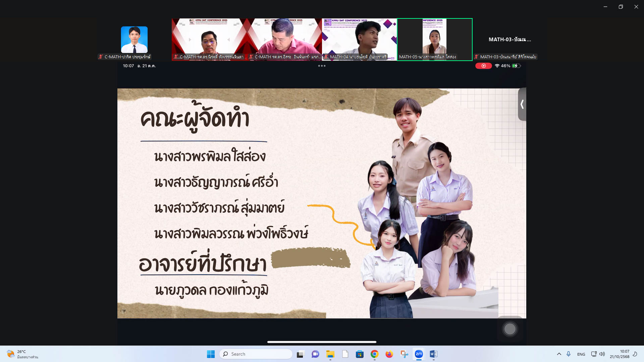The height and width of the screenshot is (362, 644).
Task: Launch Google Chrome from the taskbar
Action: [x=375, y=354]
